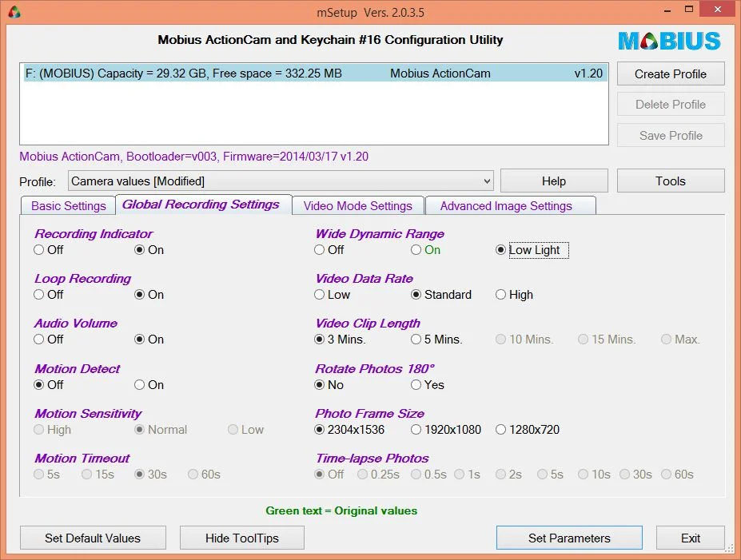The width and height of the screenshot is (741, 560).
Task: Click the Set Parameters button
Action: (x=569, y=538)
